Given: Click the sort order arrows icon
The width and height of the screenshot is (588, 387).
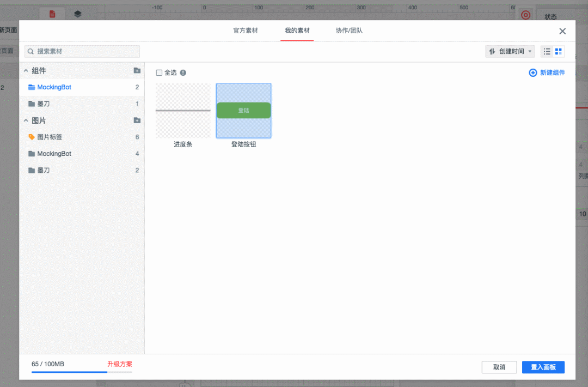Looking at the screenshot, I should pyautogui.click(x=492, y=51).
